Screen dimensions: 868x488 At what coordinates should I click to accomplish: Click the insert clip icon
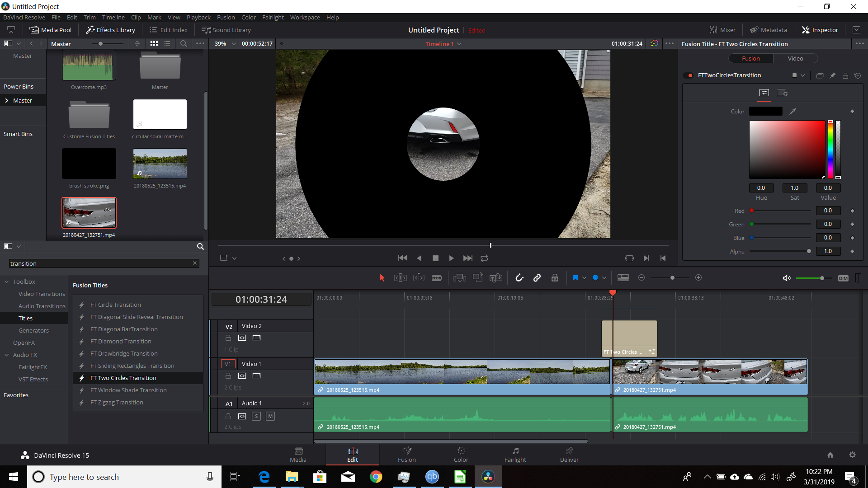click(x=460, y=278)
